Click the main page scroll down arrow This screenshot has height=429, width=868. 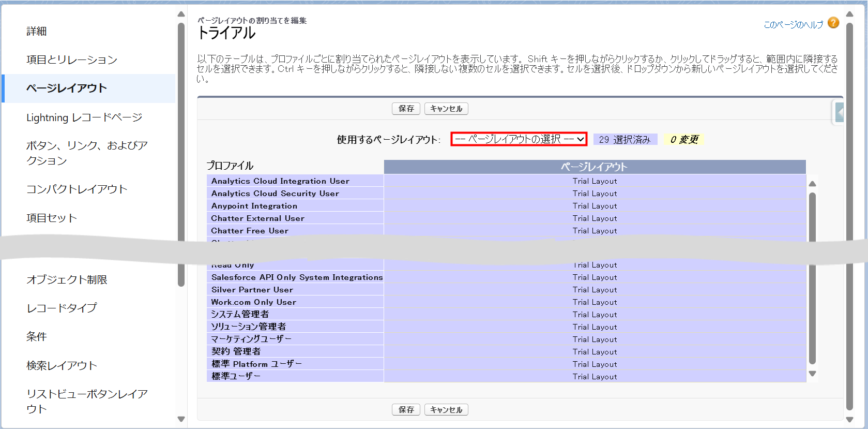[849, 420]
